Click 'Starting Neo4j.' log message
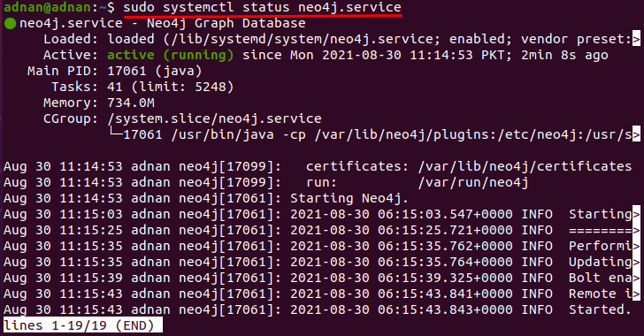Viewport: 644px width, 336px height. click(x=349, y=199)
